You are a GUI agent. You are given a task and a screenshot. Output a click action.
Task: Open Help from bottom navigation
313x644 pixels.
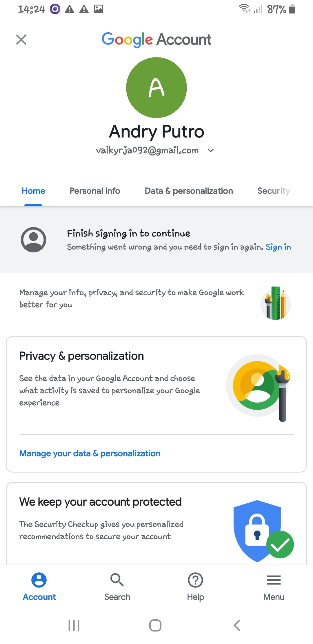(x=195, y=586)
